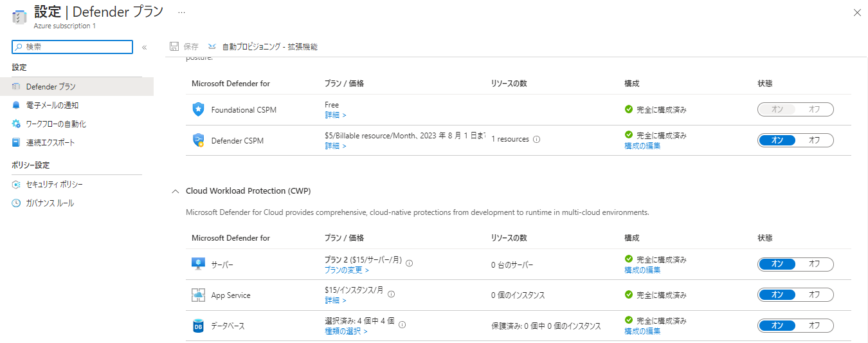This screenshot has width=868, height=343.
Task: Click the 連続エクスポート sidebar icon
Action: [x=16, y=142]
